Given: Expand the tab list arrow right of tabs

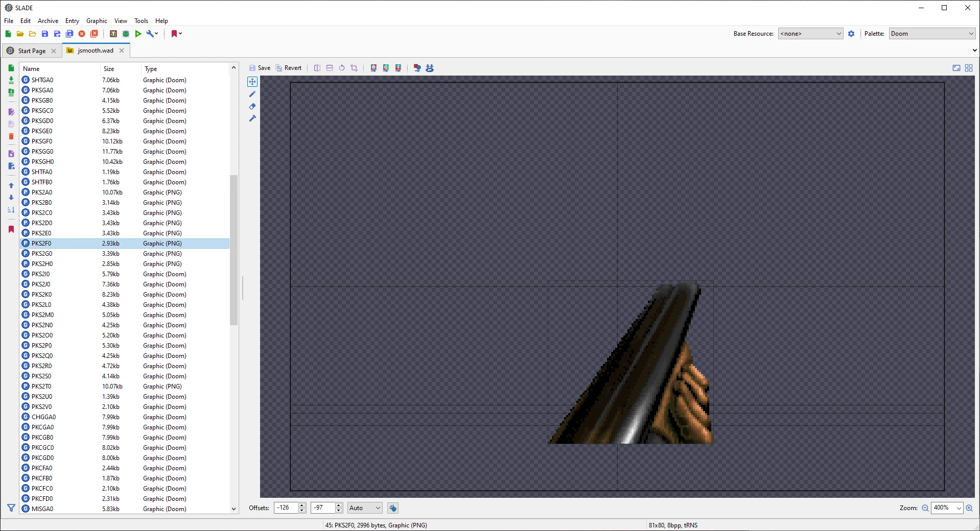Looking at the screenshot, I should pos(974,51).
